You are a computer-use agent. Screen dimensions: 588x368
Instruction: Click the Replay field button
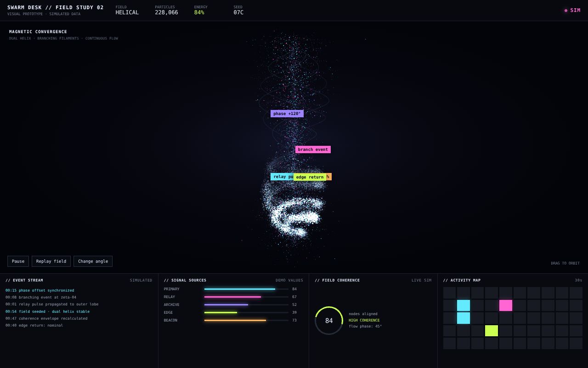point(51,261)
